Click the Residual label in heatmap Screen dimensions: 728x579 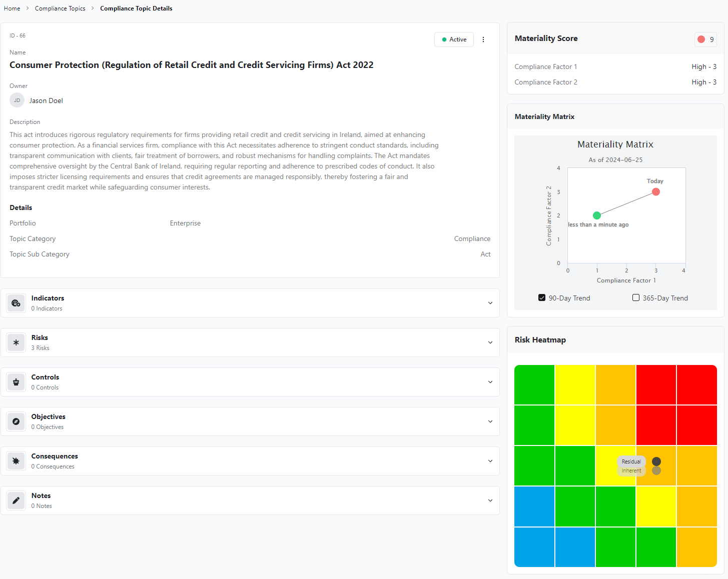point(631,461)
